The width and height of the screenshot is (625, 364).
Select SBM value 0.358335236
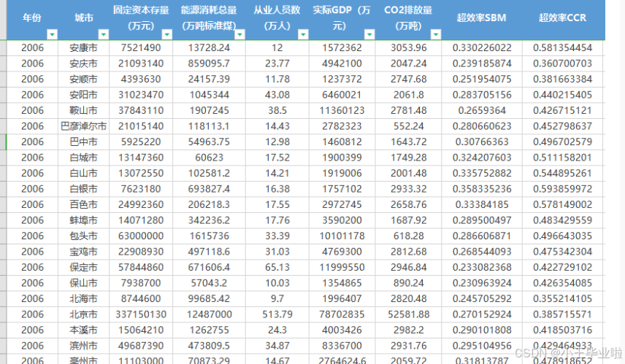(482, 189)
